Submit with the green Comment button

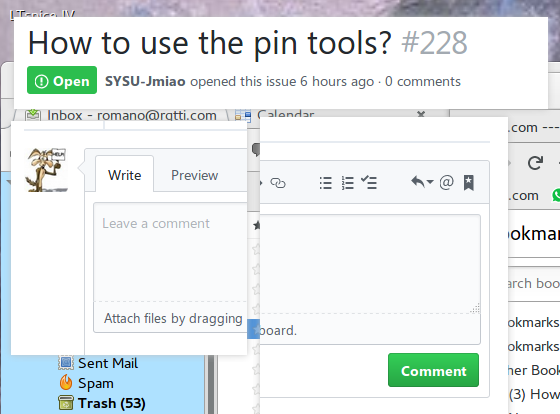pyautogui.click(x=433, y=370)
